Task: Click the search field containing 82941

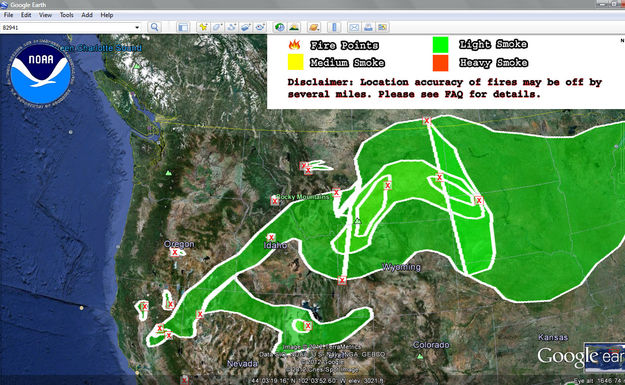Action: tap(68, 28)
